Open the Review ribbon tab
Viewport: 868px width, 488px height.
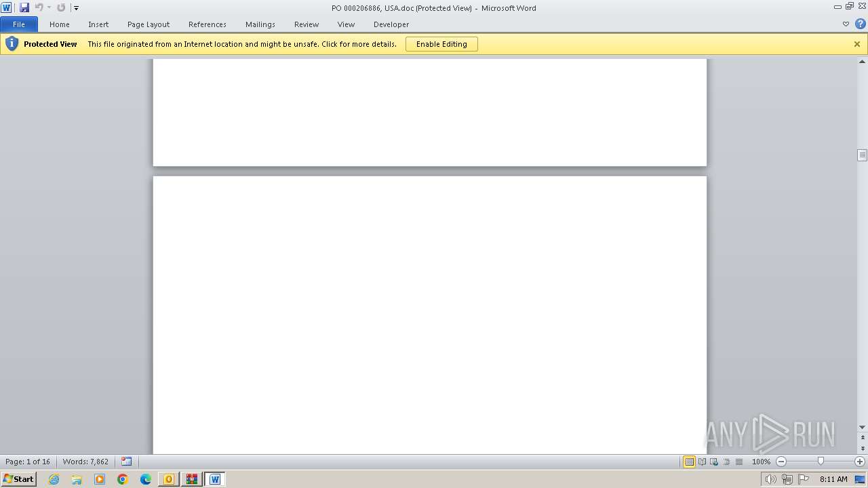tap(307, 24)
